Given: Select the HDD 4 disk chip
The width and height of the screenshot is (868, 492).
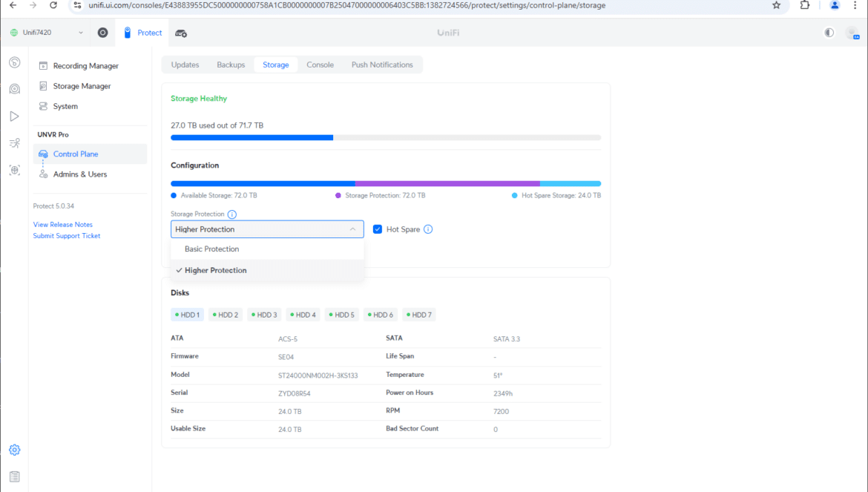Looking at the screenshot, I should point(303,315).
